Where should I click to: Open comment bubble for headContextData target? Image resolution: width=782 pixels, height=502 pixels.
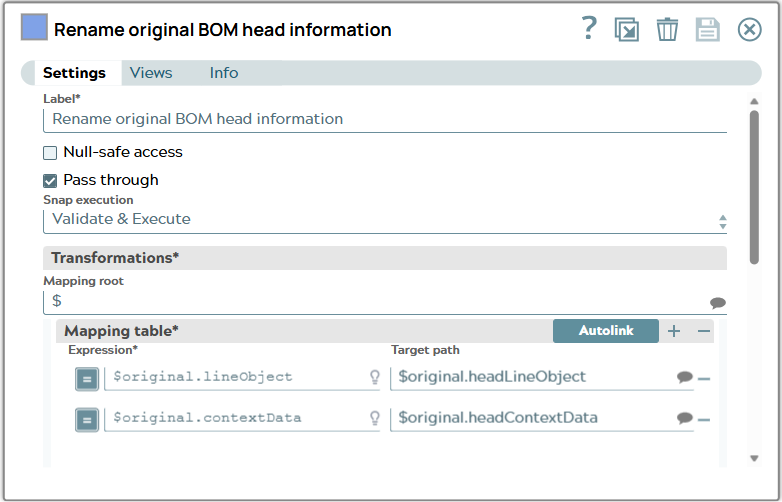tap(685, 418)
